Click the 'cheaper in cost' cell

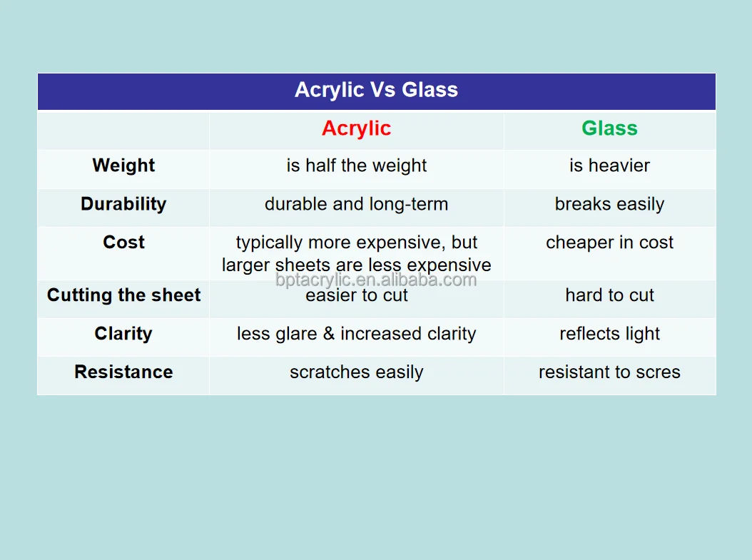point(609,243)
